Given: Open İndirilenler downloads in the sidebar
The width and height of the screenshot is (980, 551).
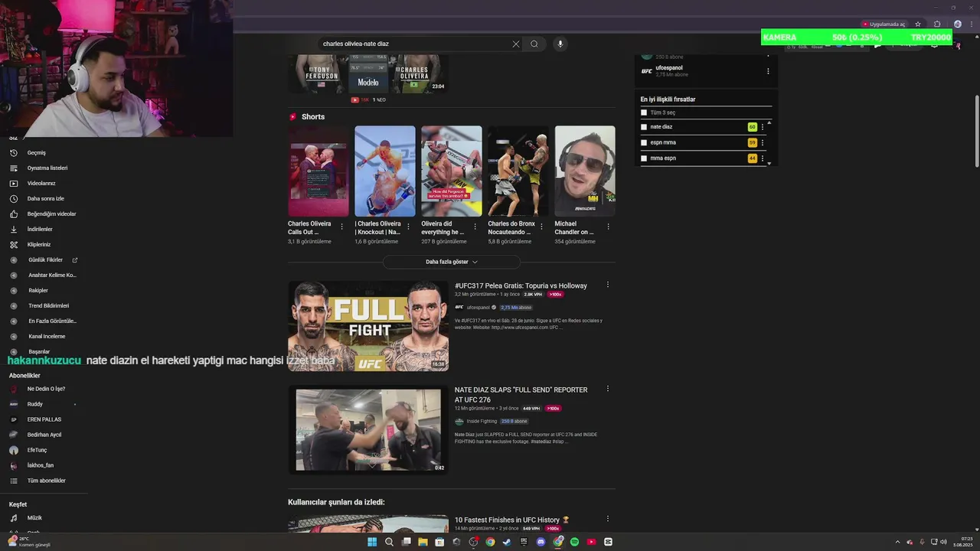Looking at the screenshot, I should coord(40,229).
